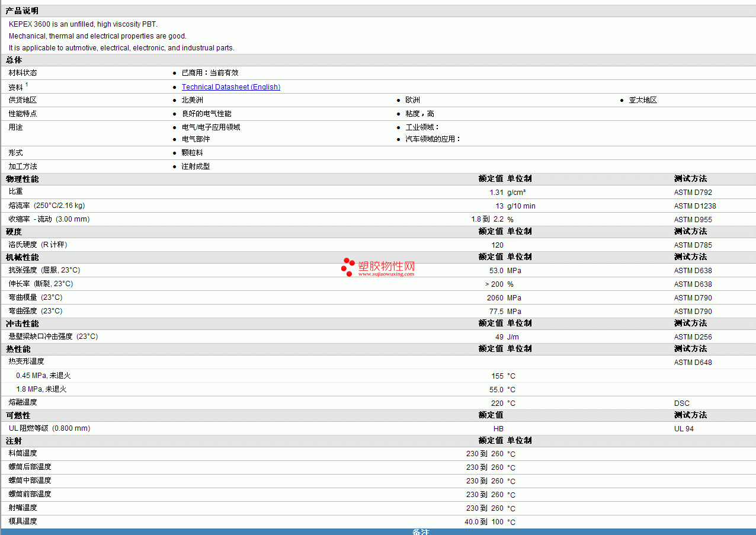Screen dimensions: 756x535
Task: Click the g/10 min unit text
Action: pyautogui.click(x=521, y=206)
